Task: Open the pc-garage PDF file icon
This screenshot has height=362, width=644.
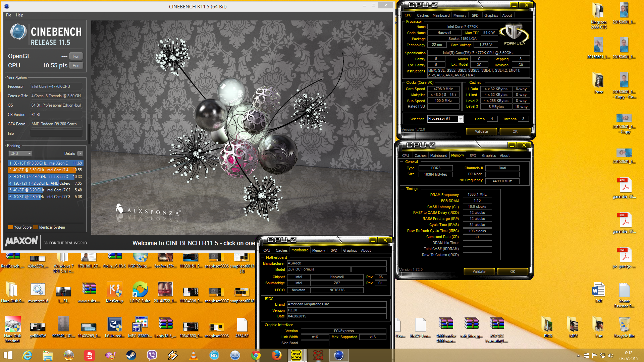Action: coord(624,258)
